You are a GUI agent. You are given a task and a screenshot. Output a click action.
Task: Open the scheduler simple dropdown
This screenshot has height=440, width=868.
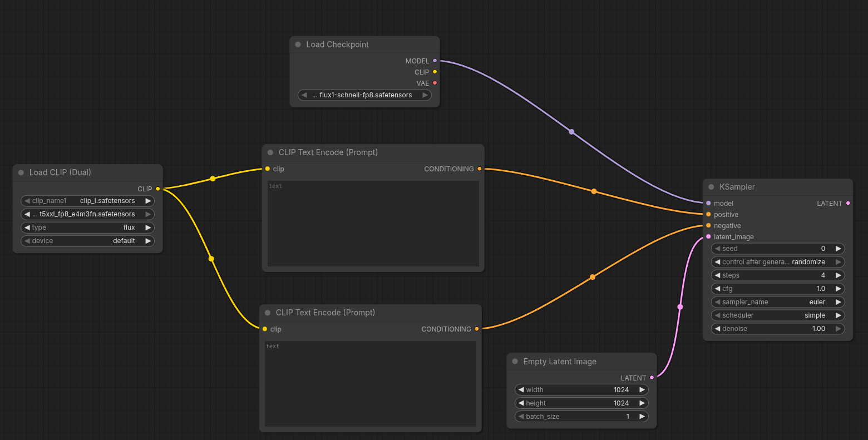[x=778, y=315]
